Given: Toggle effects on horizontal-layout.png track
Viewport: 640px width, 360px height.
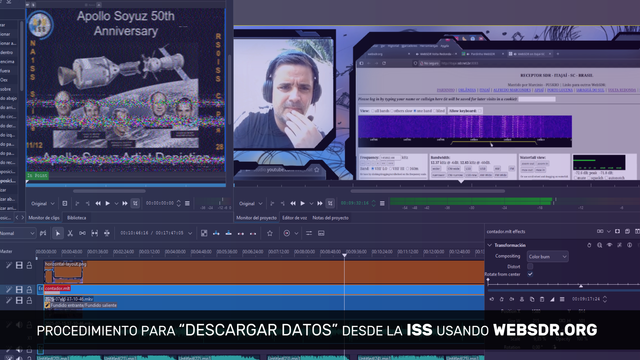Looking at the screenshot, I should [9, 265].
